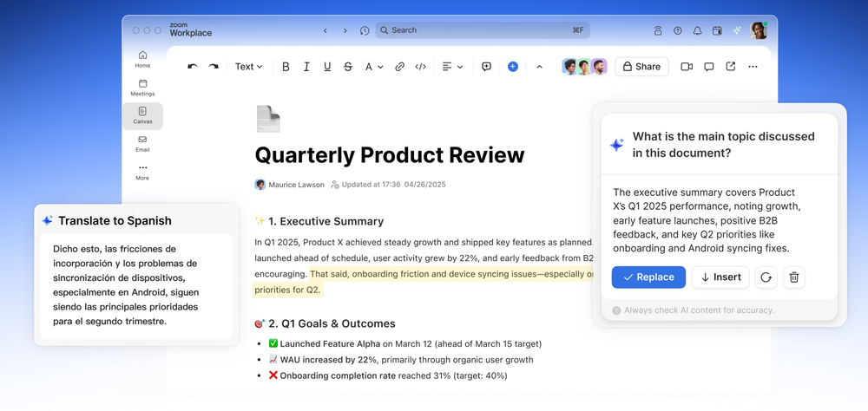This screenshot has height=411, width=868.
Task: Open the Text style dropdown
Action: pos(248,67)
